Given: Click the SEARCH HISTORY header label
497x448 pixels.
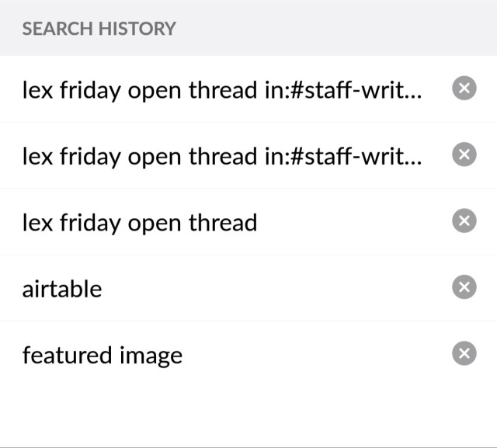Looking at the screenshot, I should (x=99, y=29).
